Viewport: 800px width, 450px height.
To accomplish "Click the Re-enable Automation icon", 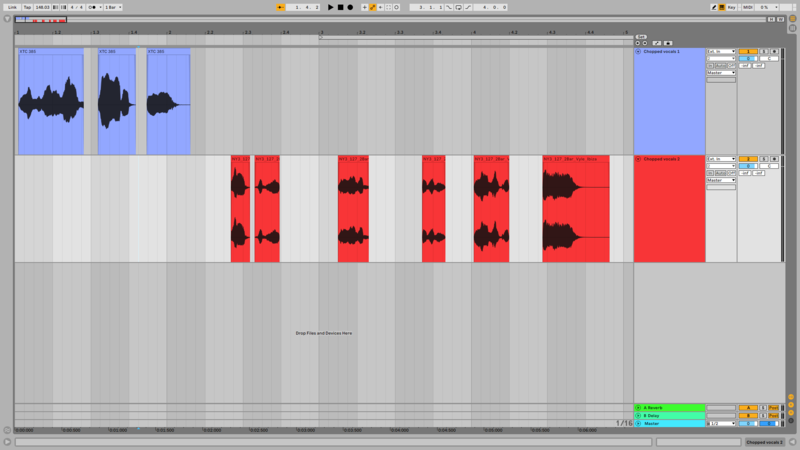I will 380,7.
